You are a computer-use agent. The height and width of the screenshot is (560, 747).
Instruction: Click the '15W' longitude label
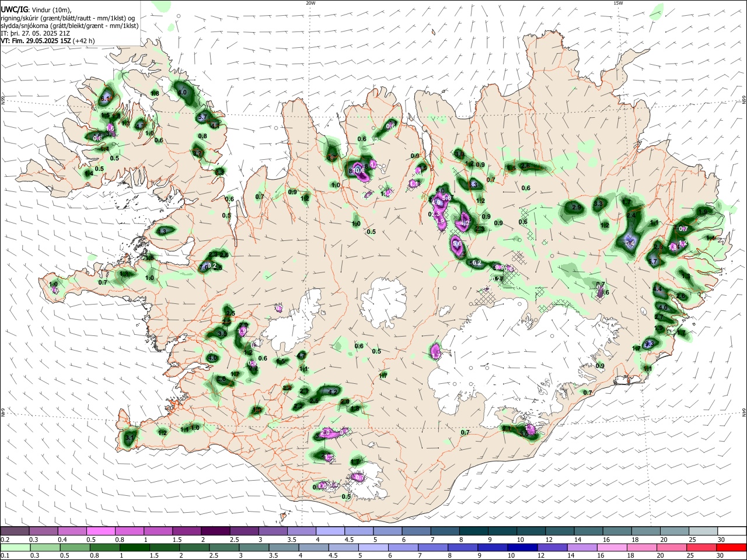pos(618,3)
